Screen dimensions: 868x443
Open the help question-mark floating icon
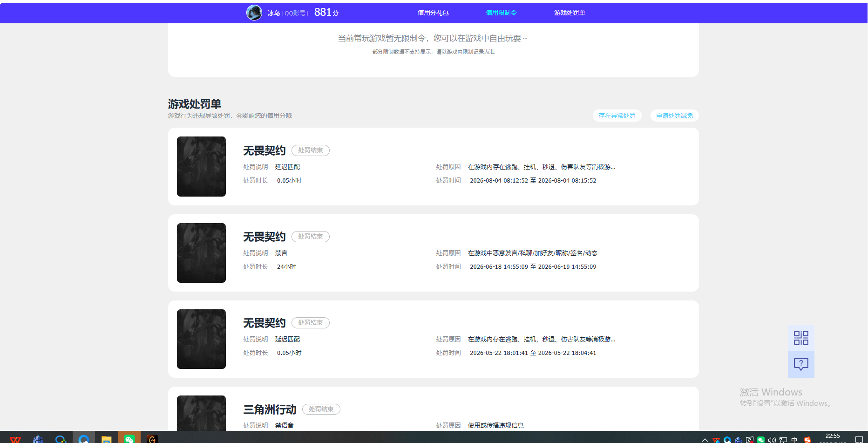(801, 364)
